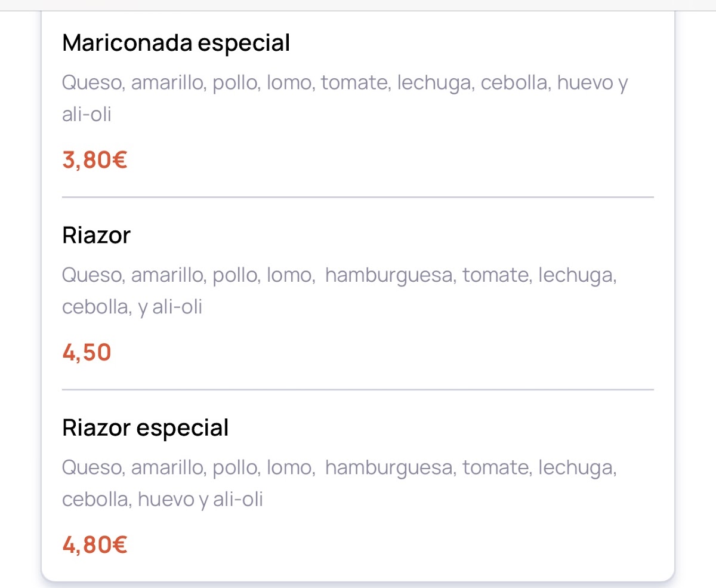Image resolution: width=716 pixels, height=588 pixels.
Task: Click "amarillo" in the Riazor description
Action: 169,276
